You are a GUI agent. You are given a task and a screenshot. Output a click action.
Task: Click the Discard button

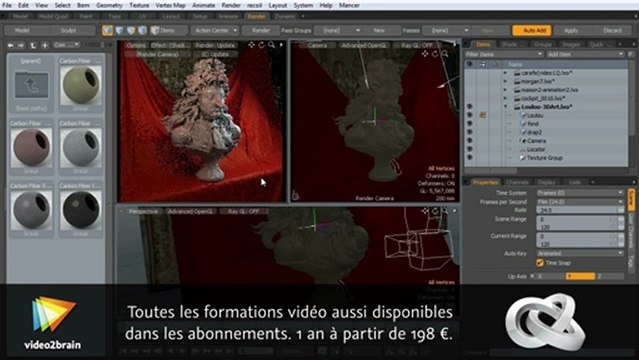tap(612, 31)
